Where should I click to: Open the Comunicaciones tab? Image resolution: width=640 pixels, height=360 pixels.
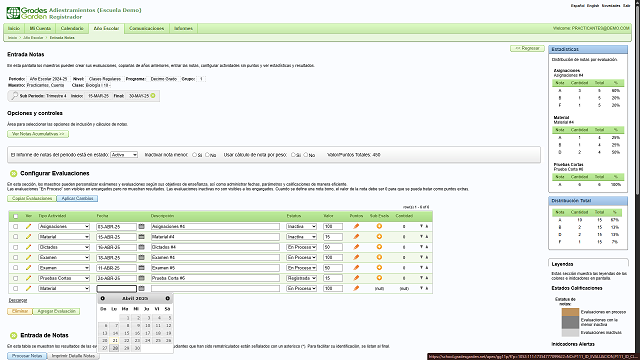coord(147,29)
